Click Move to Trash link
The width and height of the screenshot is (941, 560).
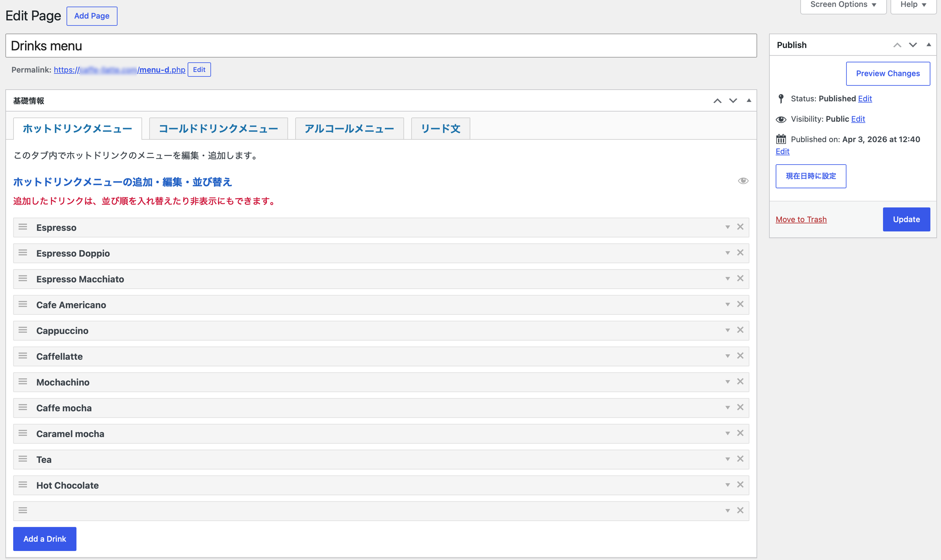click(801, 220)
